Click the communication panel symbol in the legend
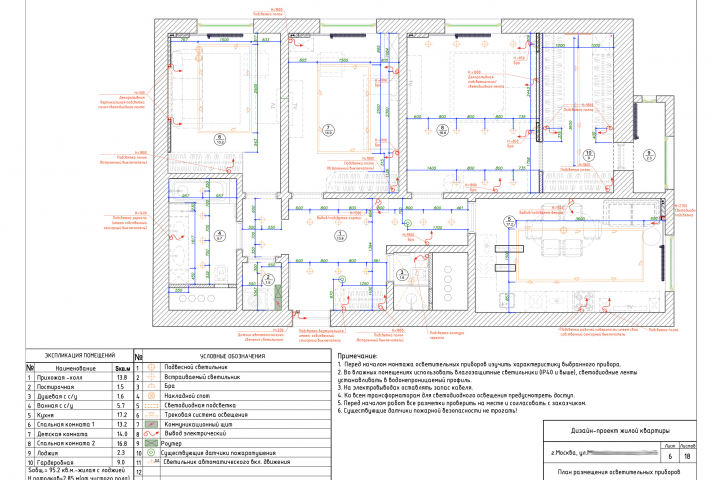 tap(152, 424)
